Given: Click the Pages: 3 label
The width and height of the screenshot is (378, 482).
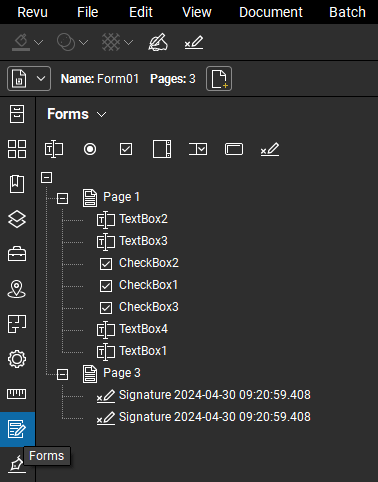Looking at the screenshot, I should point(173,79).
